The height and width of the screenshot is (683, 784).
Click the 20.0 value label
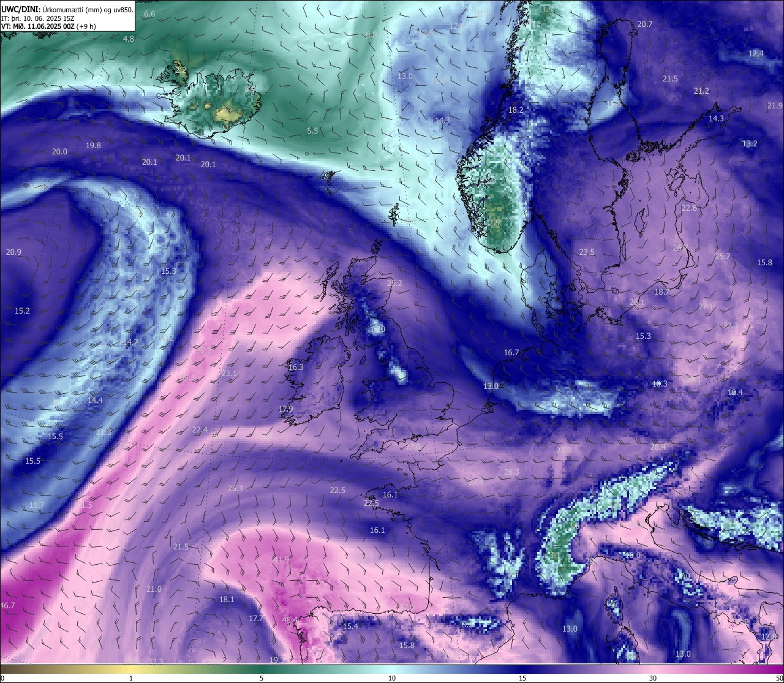59,151
